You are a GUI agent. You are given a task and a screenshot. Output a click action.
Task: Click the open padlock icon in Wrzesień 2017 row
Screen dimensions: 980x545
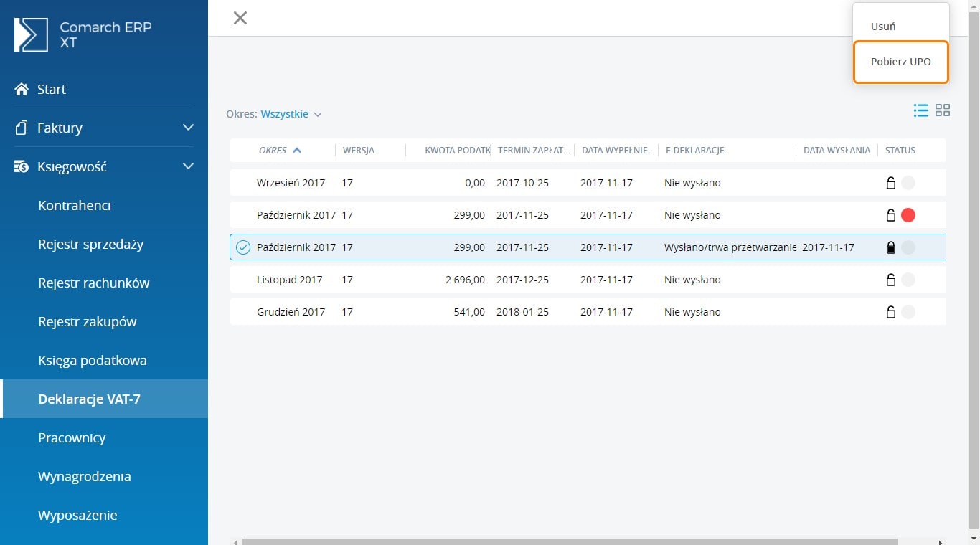pos(891,183)
